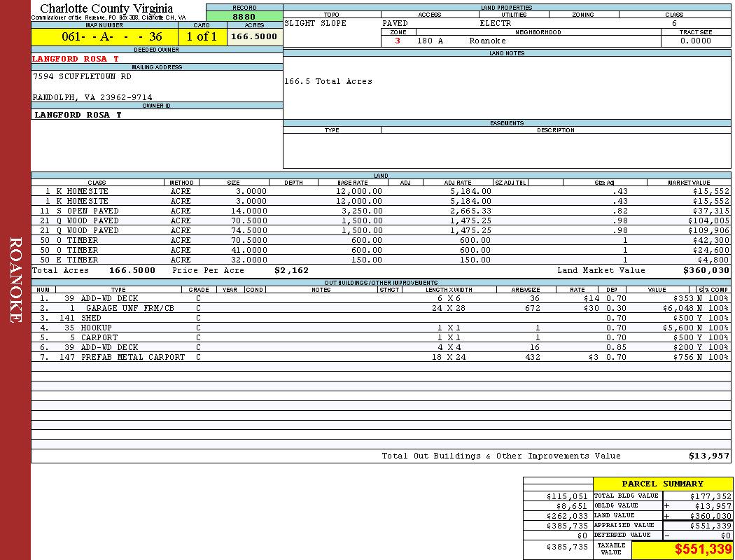This screenshot has height=560, width=735.
Task: Click the red taxable value $551,339
Action: pos(703,549)
